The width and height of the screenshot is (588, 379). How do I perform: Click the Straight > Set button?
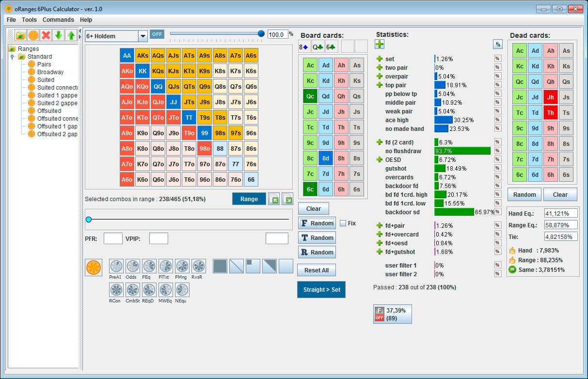click(321, 290)
